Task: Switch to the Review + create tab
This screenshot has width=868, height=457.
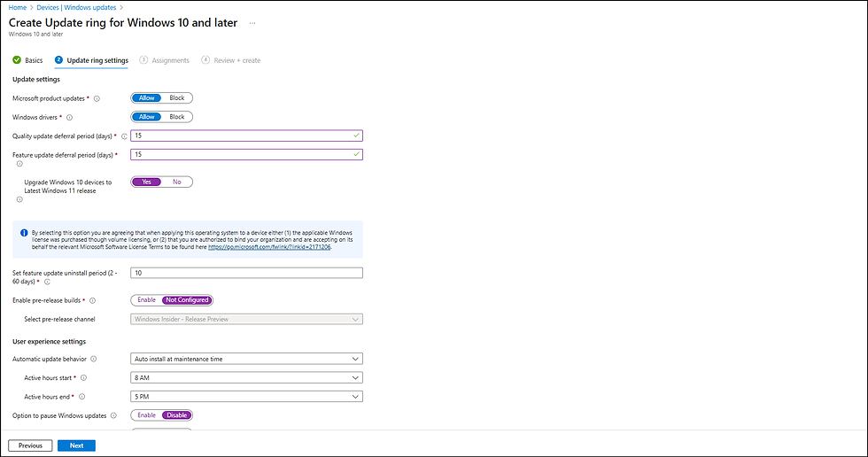Action: pyautogui.click(x=231, y=60)
